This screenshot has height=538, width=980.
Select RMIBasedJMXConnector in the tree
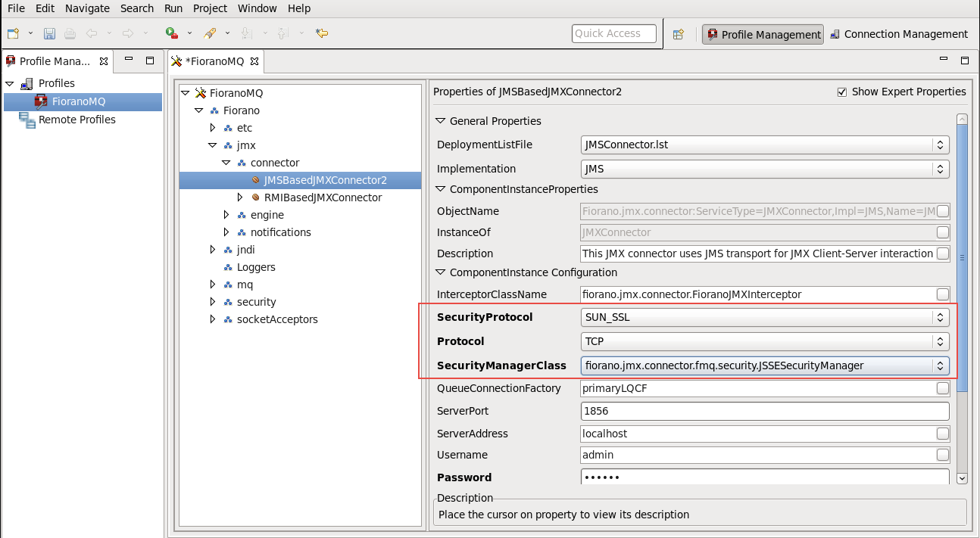[323, 197]
